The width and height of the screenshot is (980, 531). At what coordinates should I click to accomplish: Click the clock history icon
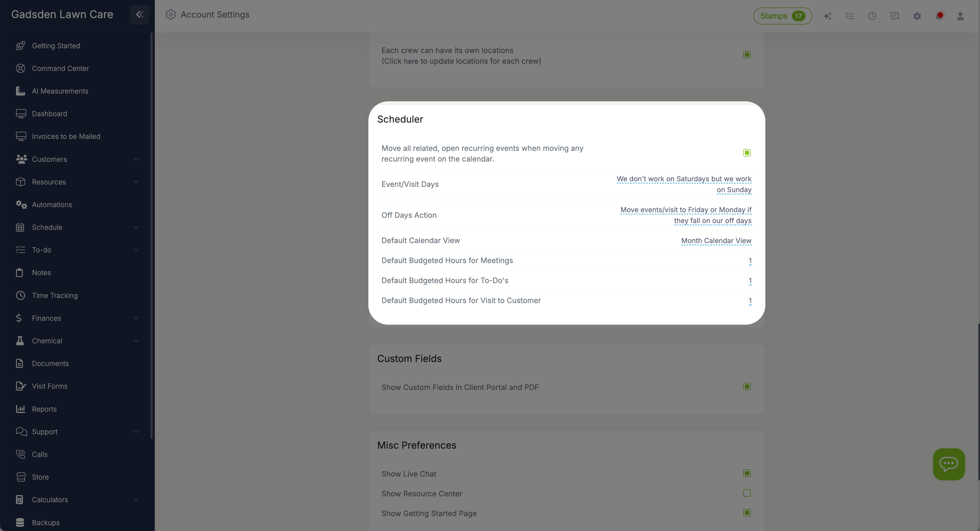click(x=872, y=16)
